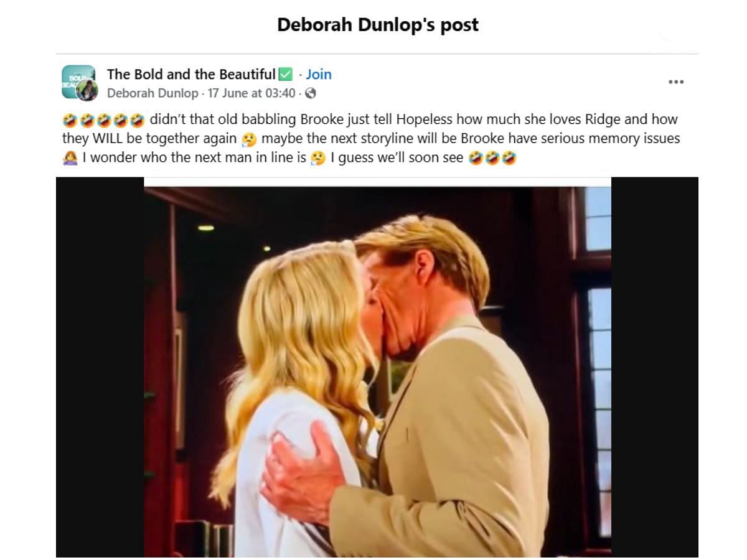The width and height of the screenshot is (747, 560).
Task: Open Deborah Dunlop's author profile link
Action: (153, 93)
